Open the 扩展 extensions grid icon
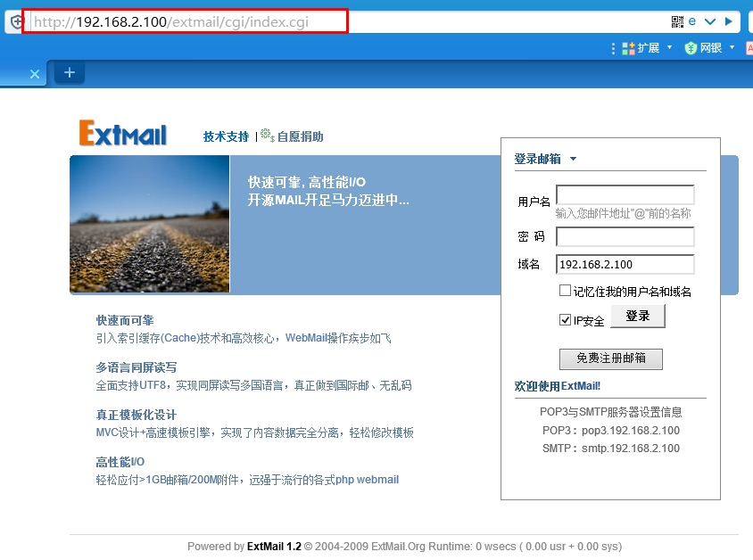Image resolution: width=753 pixels, height=560 pixels. coord(628,48)
